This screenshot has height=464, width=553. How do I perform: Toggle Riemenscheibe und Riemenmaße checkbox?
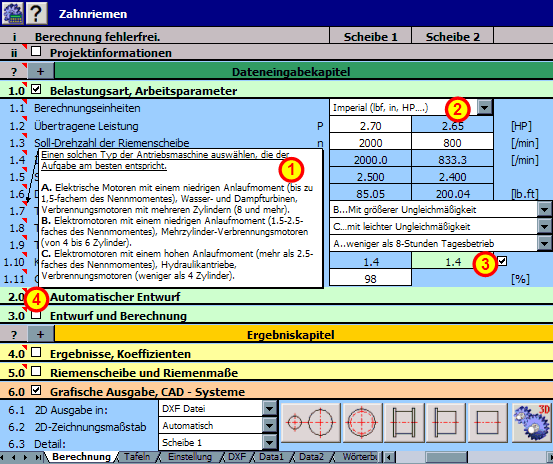click(x=36, y=371)
